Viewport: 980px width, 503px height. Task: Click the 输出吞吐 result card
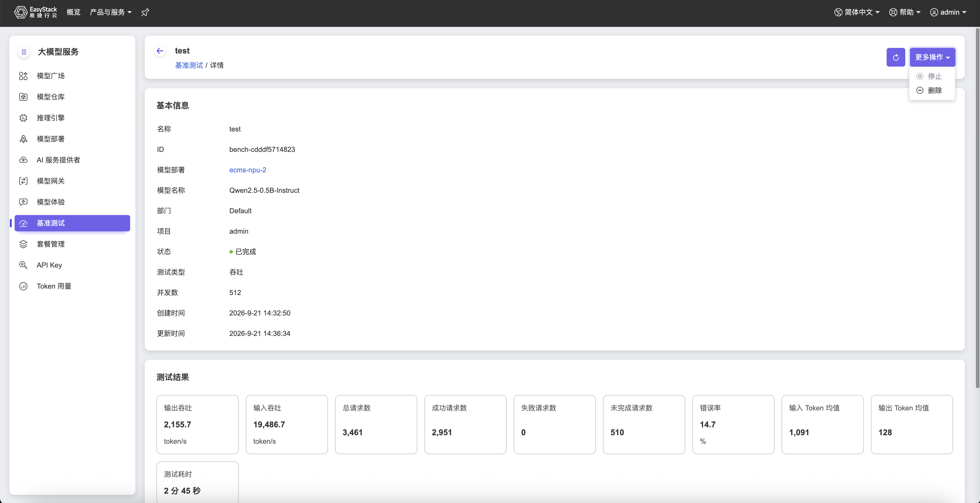pyautogui.click(x=198, y=424)
